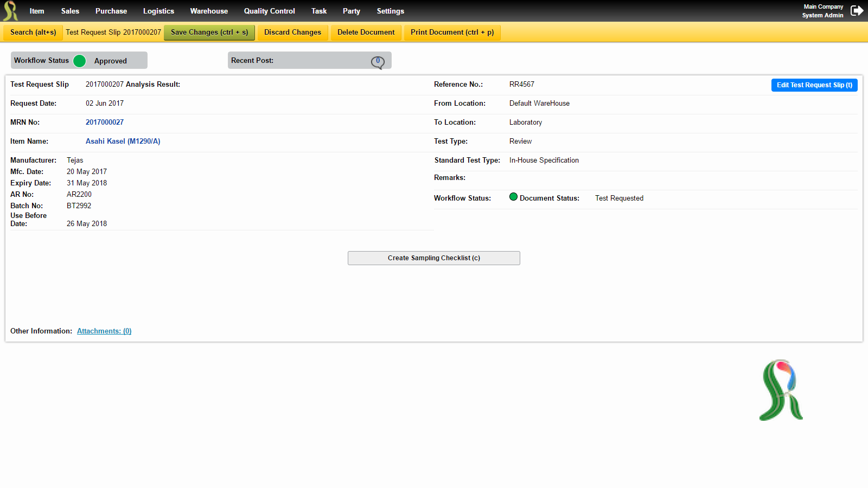The width and height of the screenshot is (868, 488).
Task: Click the green circle beside Document Status
Action: point(513,197)
